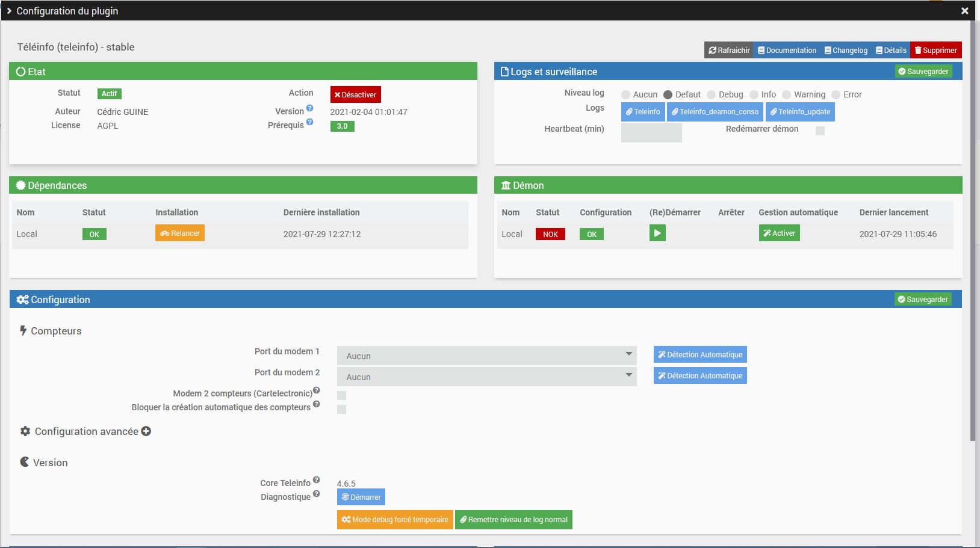The image size is (980, 548).
Task: Click the NOK daemon status badge
Action: [x=550, y=235]
